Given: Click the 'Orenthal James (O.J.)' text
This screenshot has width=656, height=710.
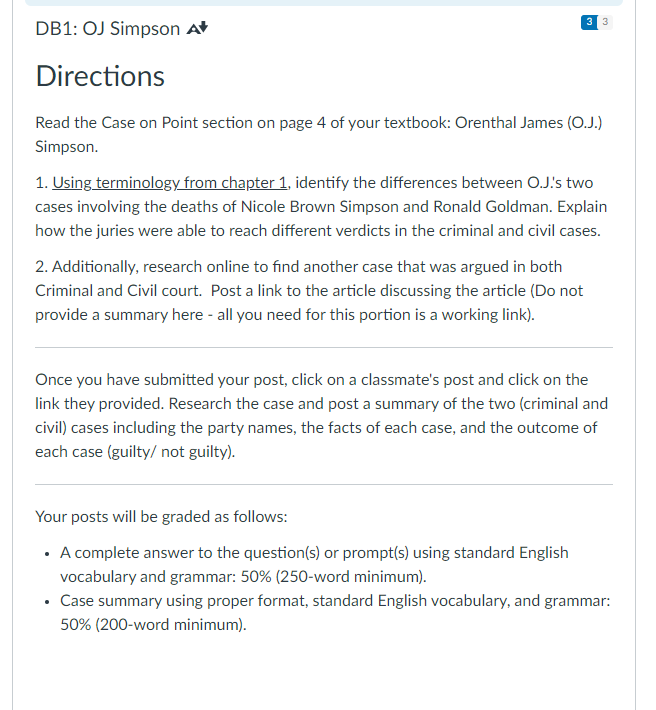Looking at the screenshot, I should pyautogui.click(x=528, y=123).
